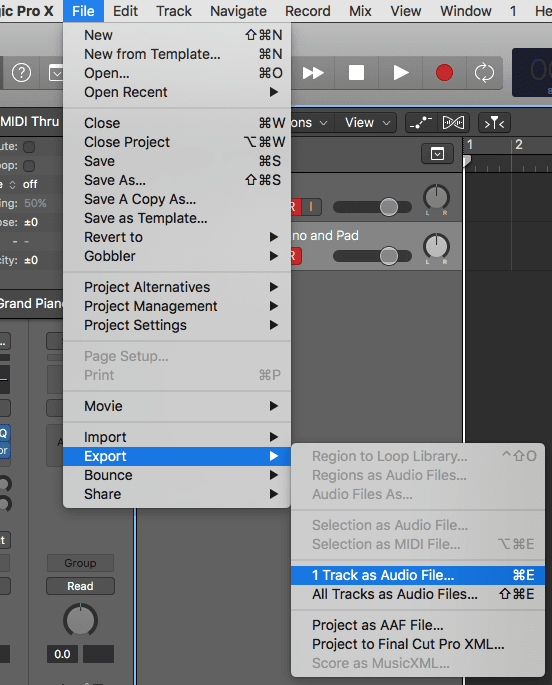
Task: Click the Stop transport button
Action: [356, 73]
